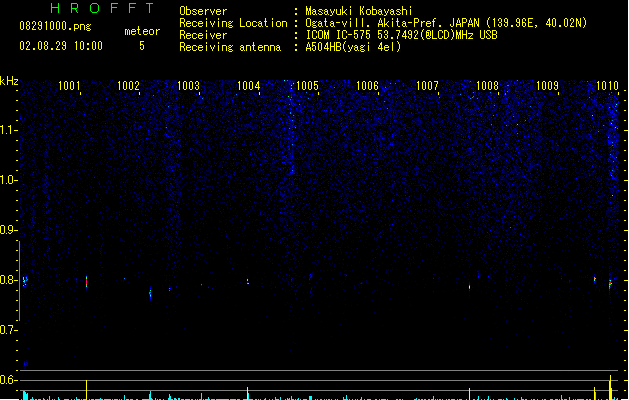The height and width of the screenshot is (400, 629).
Task: Click observer name Masayuki Kobayashi
Action: coord(359,11)
